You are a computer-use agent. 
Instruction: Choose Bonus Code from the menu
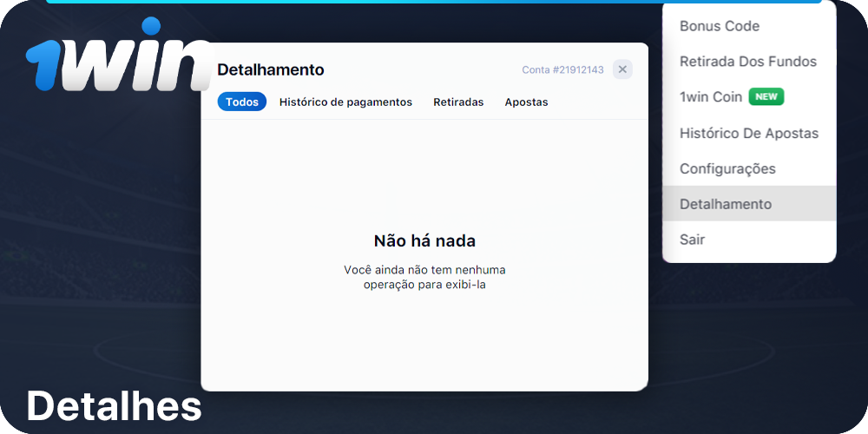[719, 26]
